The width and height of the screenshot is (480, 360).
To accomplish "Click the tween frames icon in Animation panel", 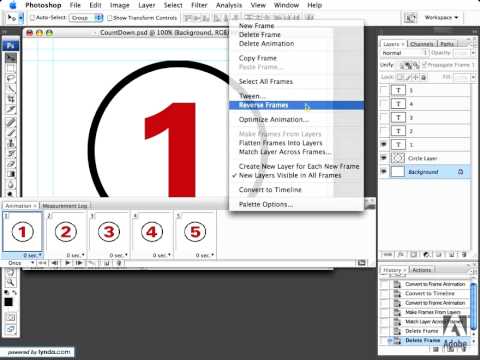I will pyautogui.click(x=92, y=263).
